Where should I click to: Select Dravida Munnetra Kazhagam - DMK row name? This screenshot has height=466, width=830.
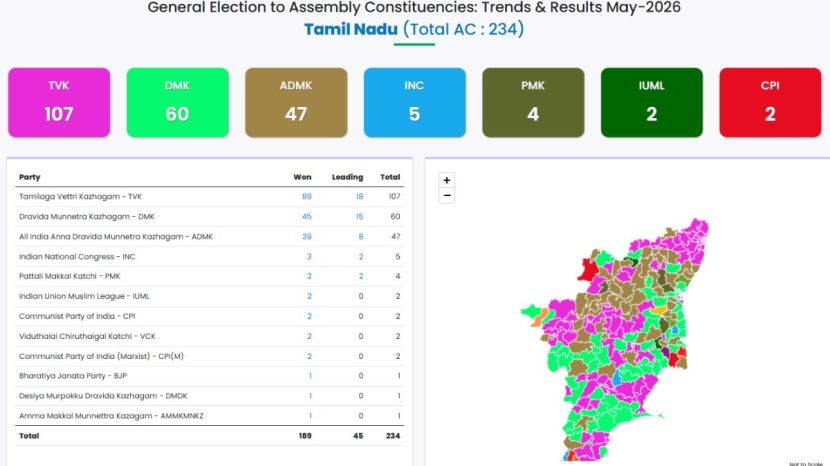tap(87, 217)
